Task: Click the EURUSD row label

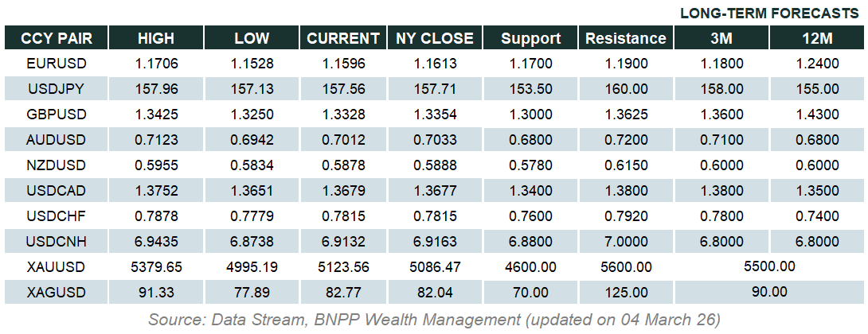Action: (56, 63)
